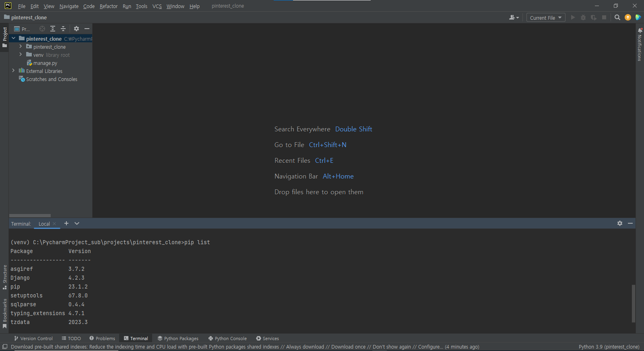Click the Run play button

573,17
